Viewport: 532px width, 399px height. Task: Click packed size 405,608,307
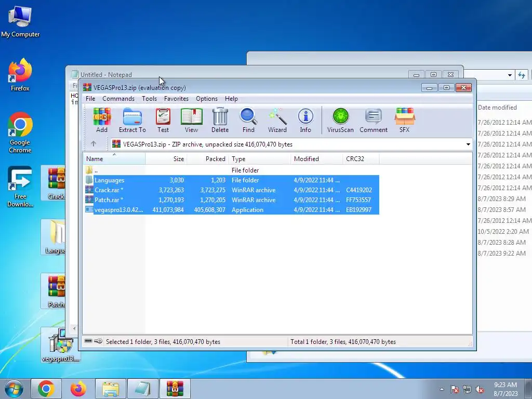209,210
